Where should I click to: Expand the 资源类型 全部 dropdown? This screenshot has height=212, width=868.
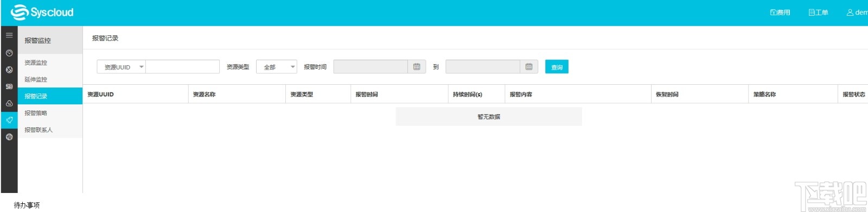(277, 67)
